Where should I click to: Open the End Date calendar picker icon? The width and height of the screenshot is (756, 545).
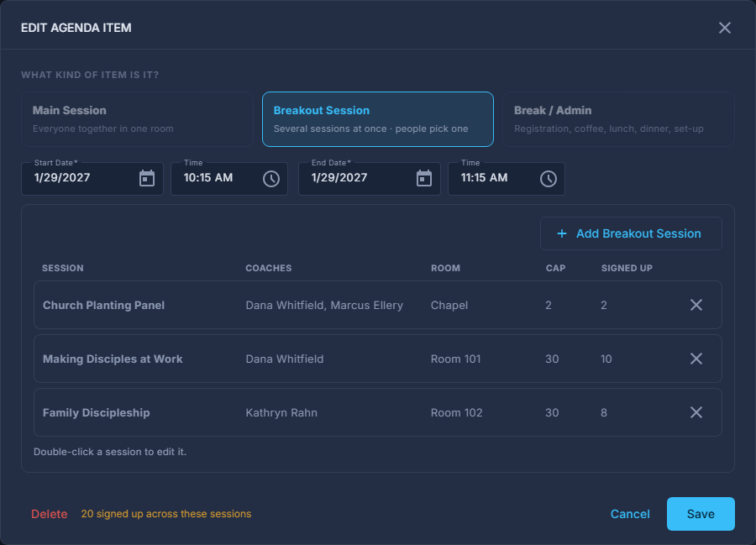click(424, 178)
